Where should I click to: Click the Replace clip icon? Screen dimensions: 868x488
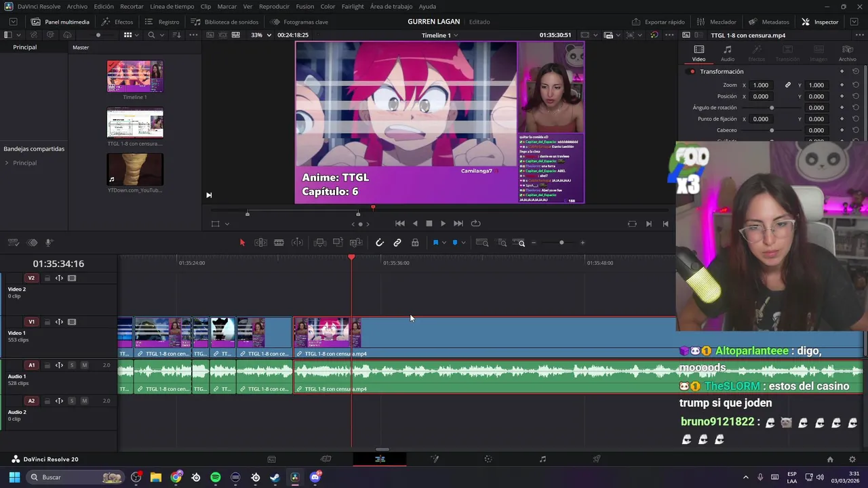click(x=356, y=243)
